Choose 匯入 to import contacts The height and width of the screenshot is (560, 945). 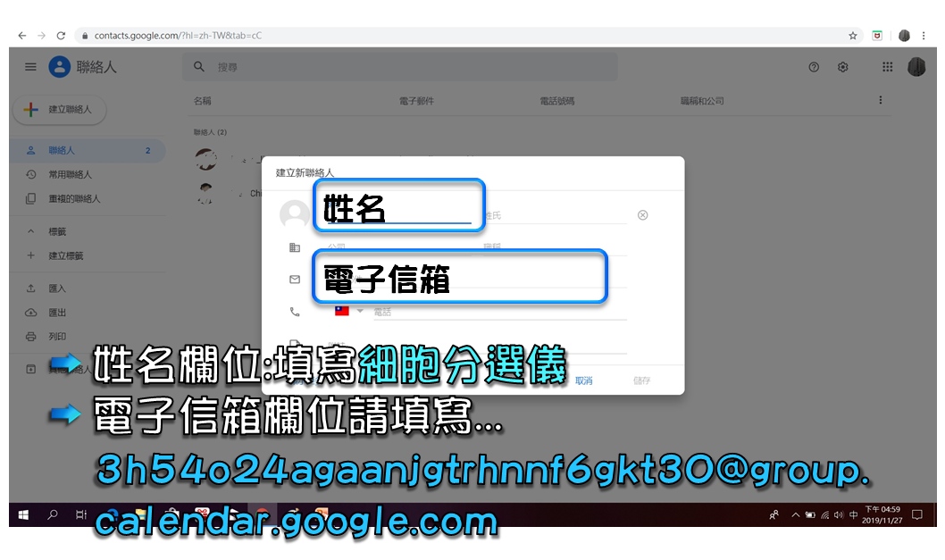click(x=57, y=288)
